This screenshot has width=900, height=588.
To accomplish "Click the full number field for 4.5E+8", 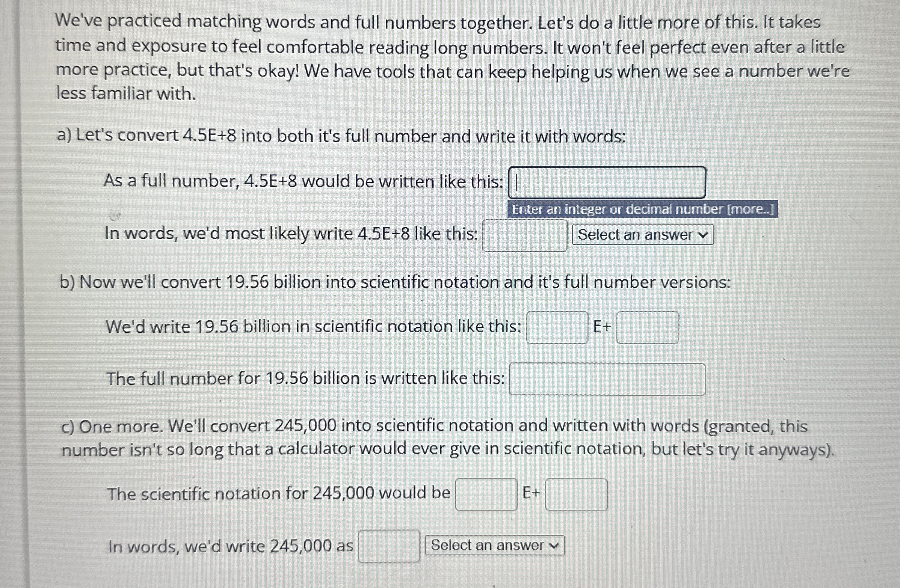I will click(607, 182).
